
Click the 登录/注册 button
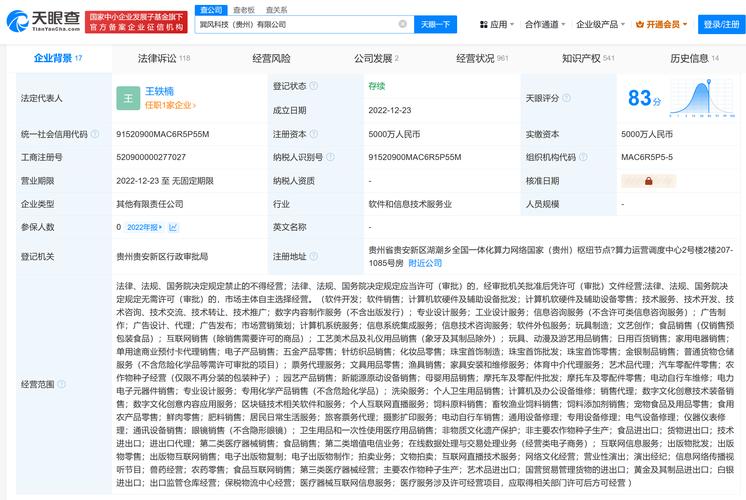pyautogui.click(x=721, y=24)
